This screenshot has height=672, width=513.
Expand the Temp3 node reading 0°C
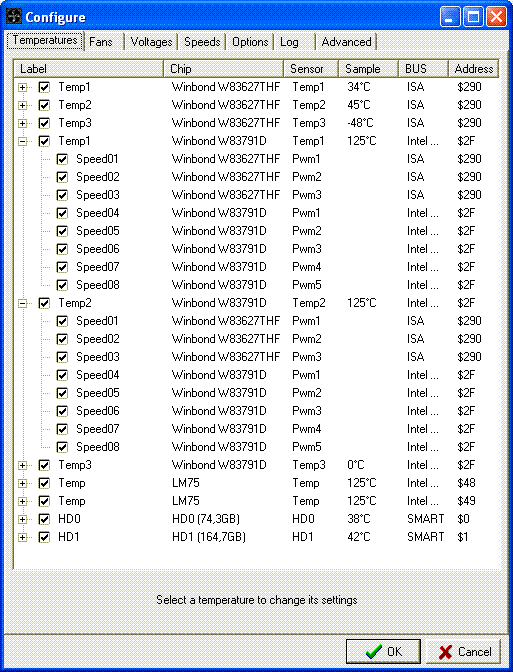click(x=22, y=465)
